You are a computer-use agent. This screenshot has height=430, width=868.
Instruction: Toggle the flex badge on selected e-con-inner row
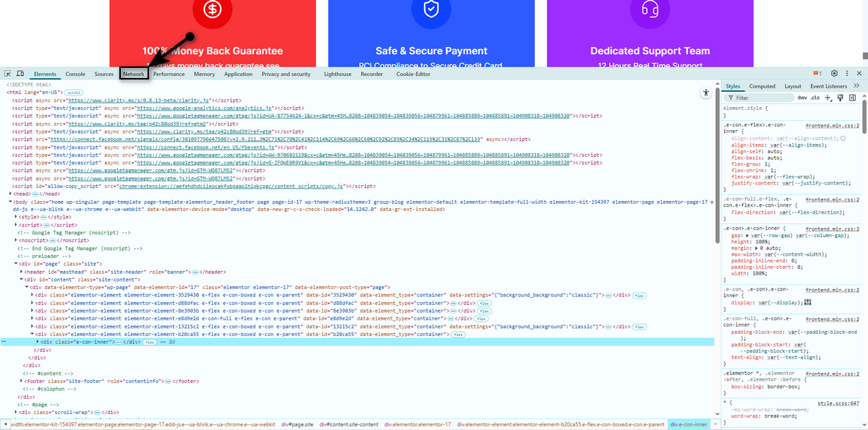tap(150, 342)
